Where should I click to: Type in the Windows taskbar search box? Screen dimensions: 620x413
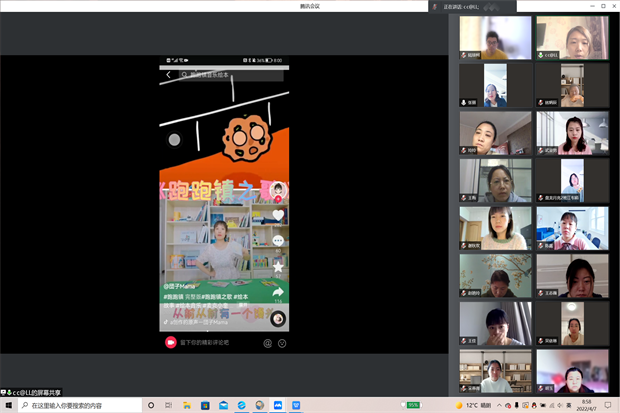(x=80, y=405)
